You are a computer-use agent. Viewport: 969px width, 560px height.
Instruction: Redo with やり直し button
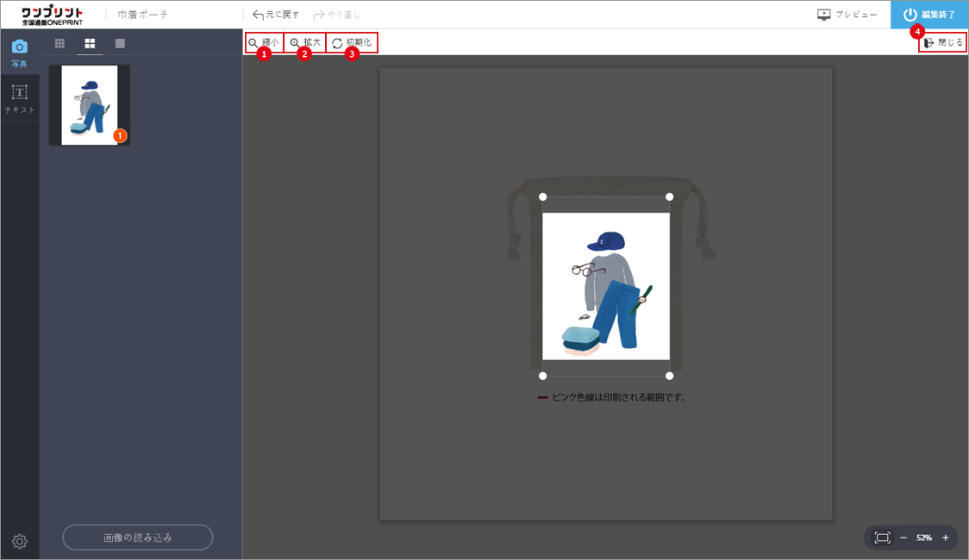tap(337, 15)
